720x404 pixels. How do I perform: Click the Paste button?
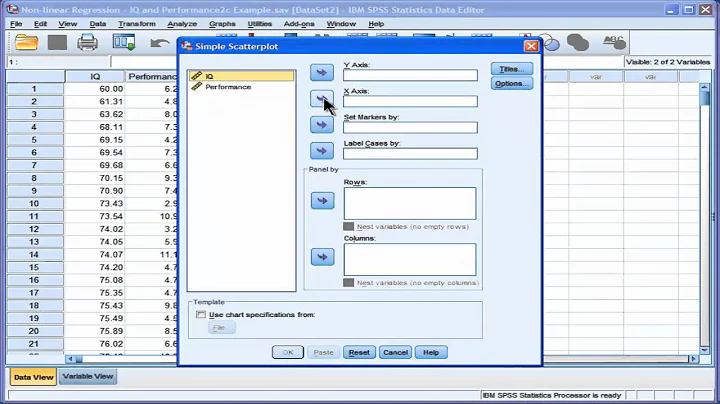pos(324,352)
